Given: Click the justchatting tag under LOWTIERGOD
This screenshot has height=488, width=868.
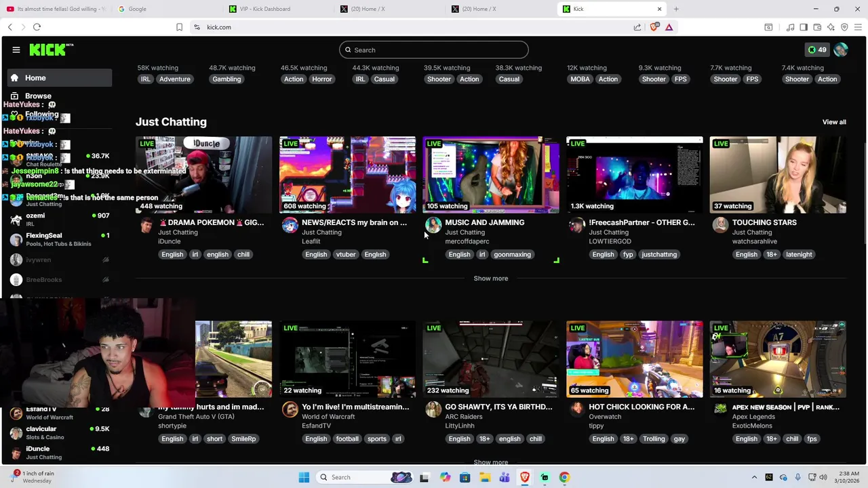Looking at the screenshot, I should point(659,254).
